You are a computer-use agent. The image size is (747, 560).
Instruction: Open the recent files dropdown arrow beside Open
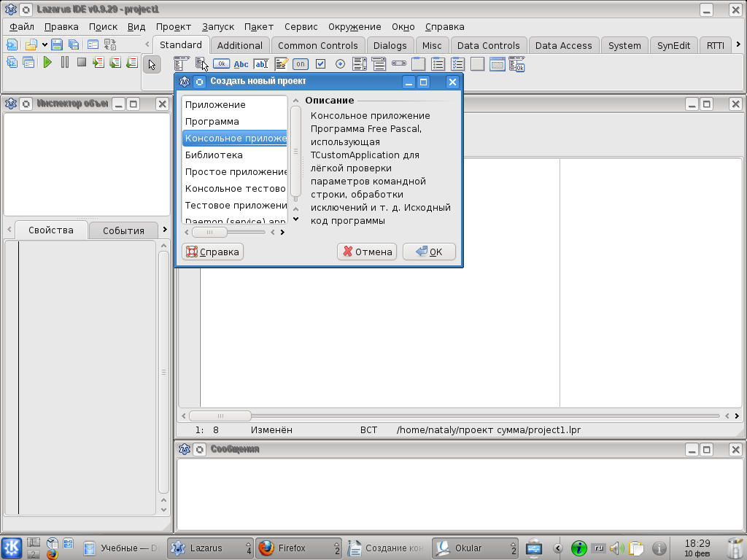[x=44, y=44]
